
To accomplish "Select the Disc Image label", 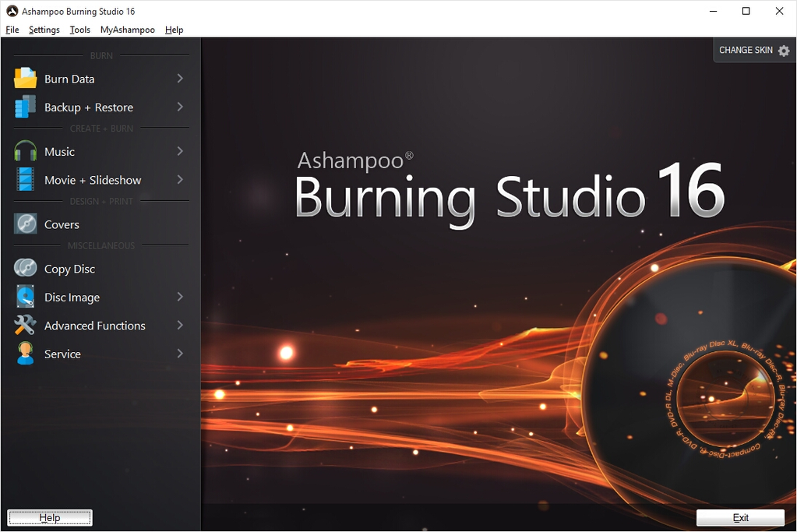I will 72,298.
